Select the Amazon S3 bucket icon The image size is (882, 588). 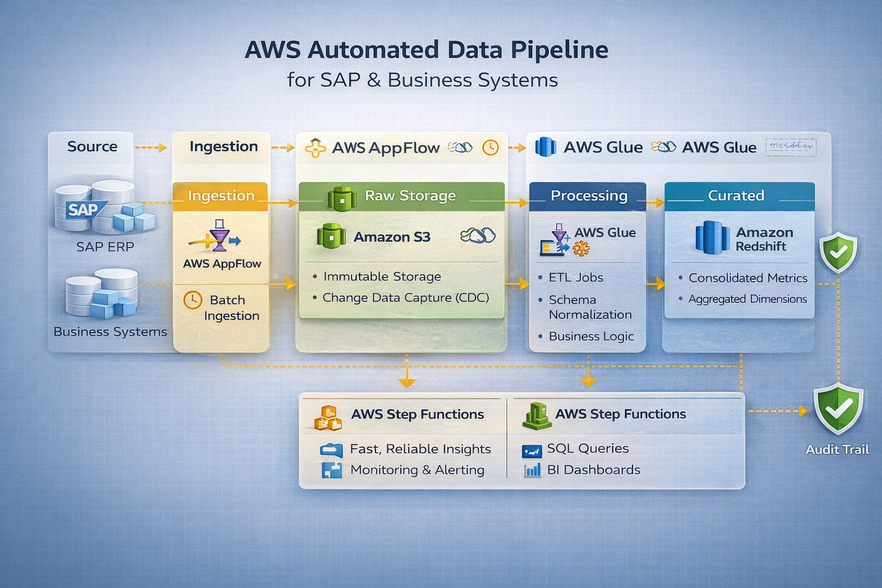coord(331,236)
